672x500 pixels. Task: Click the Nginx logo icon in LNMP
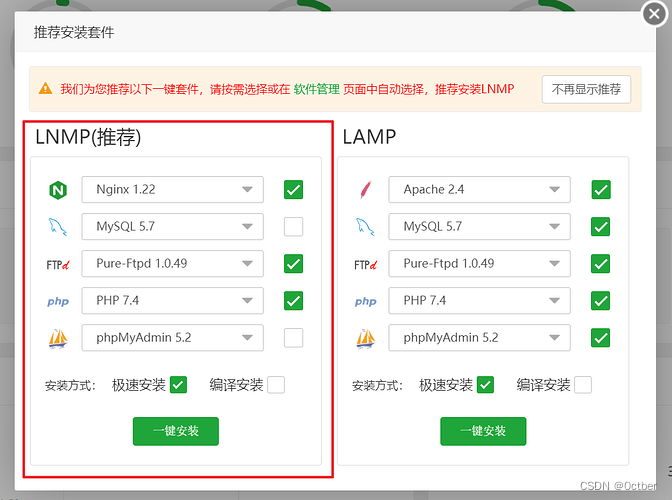coord(58,190)
